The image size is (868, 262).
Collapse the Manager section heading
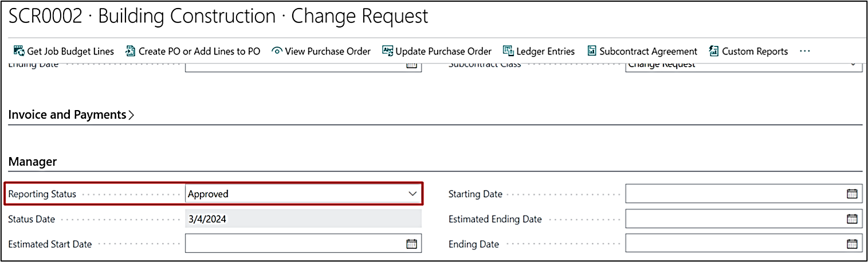[x=33, y=162]
